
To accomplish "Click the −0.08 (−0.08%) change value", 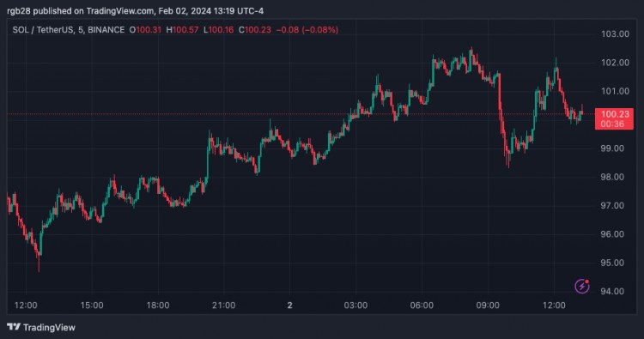I will [307, 30].
